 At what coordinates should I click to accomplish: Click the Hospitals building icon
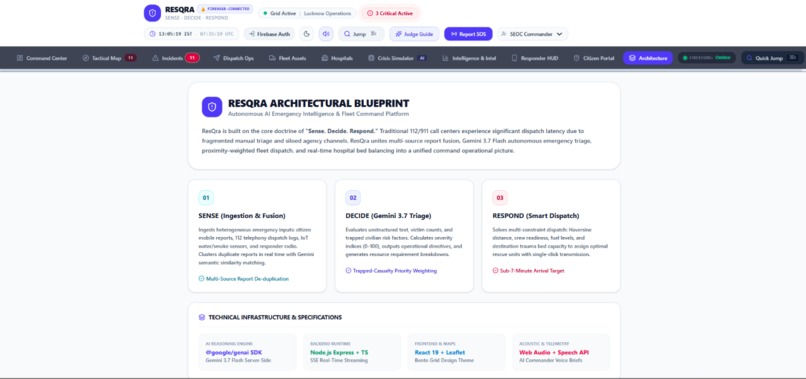tap(325, 58)
